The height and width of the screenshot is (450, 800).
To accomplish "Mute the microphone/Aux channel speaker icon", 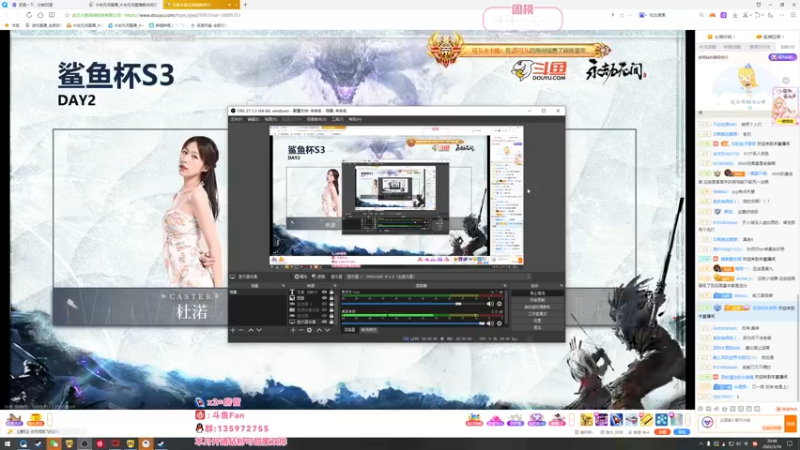I will point(490,304).
